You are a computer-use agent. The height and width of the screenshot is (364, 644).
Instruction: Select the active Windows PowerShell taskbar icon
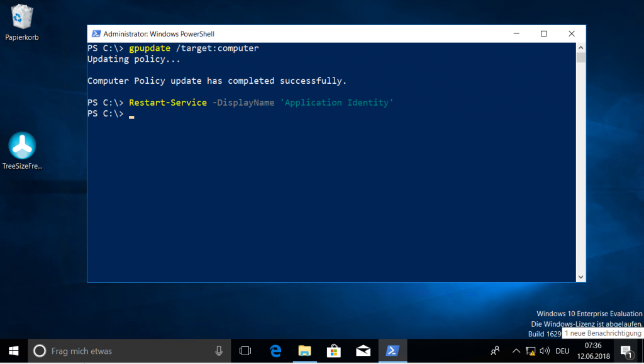[x=393, y=351]
